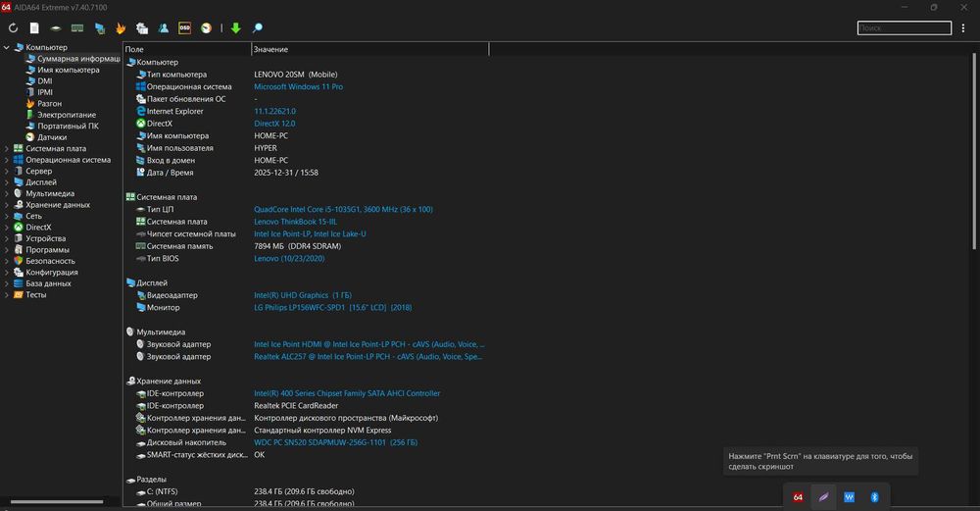Select the SMART-статус жёстких дисков row

(x=306, y=455)
